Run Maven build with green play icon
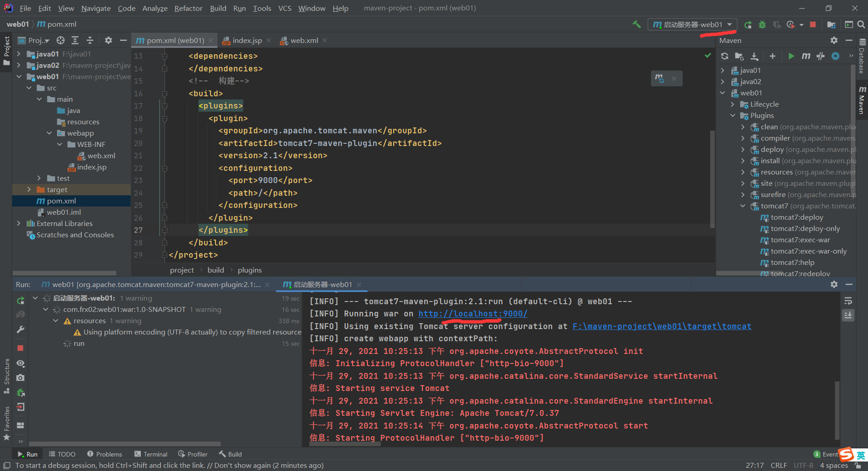868x471 pixels. tap(791, 56)
